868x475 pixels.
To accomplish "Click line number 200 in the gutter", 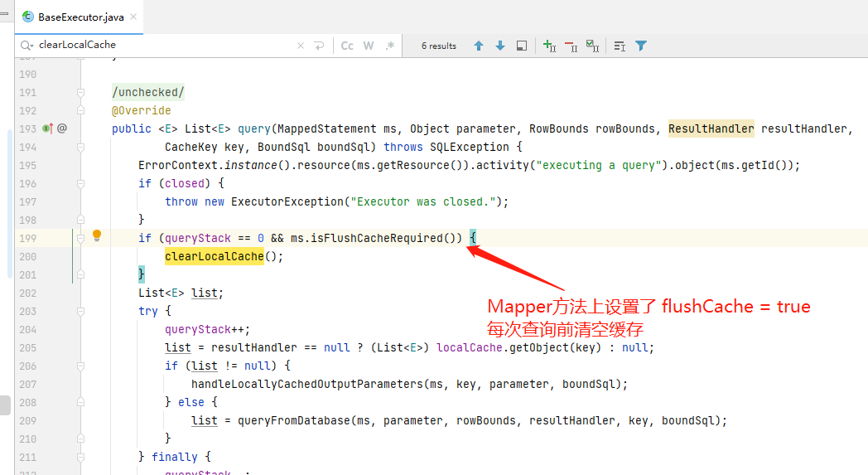I will (x=27, y=257).
